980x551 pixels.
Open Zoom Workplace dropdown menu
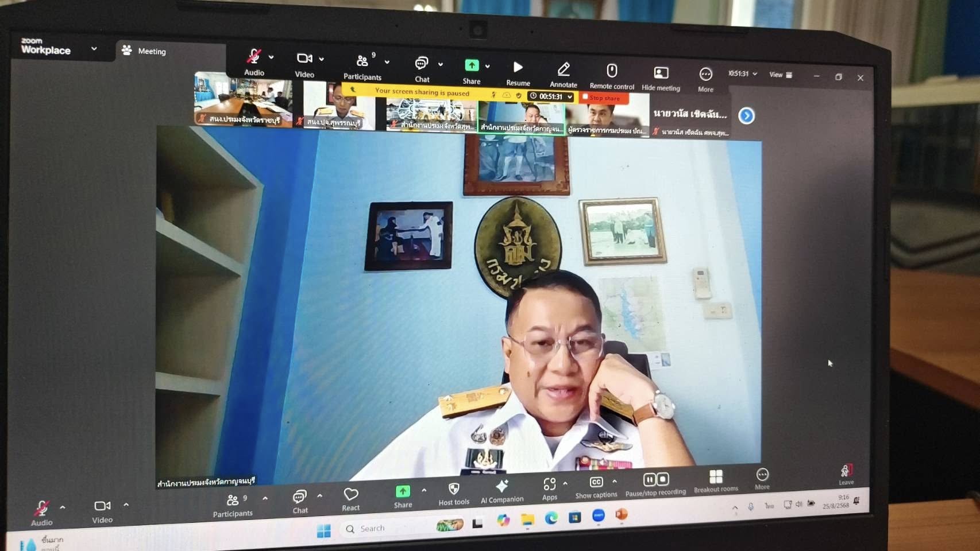[94, 49]
